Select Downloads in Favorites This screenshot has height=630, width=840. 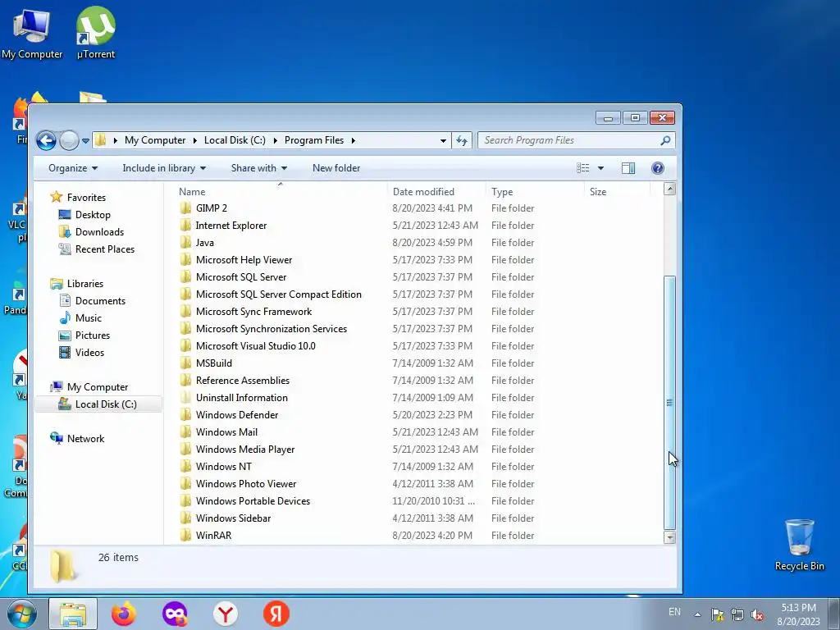tap(99, 232)
